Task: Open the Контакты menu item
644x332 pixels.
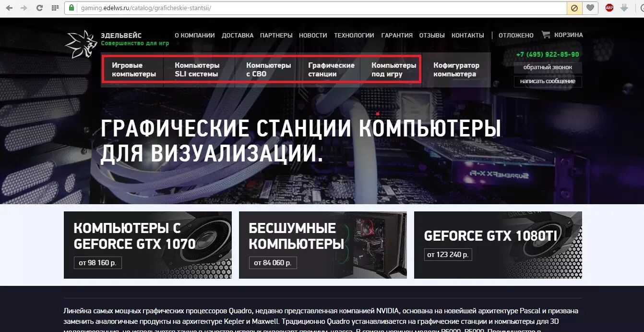Action: [468, 35]
